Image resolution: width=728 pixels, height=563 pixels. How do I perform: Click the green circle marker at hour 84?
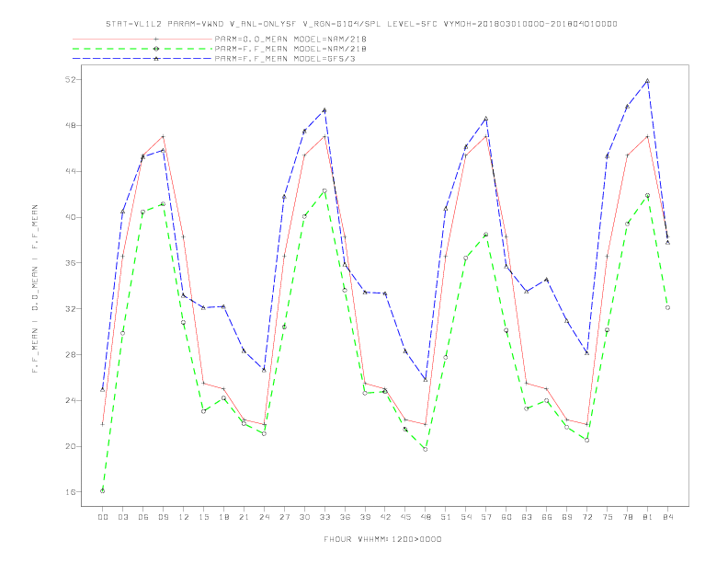(667, 307)
